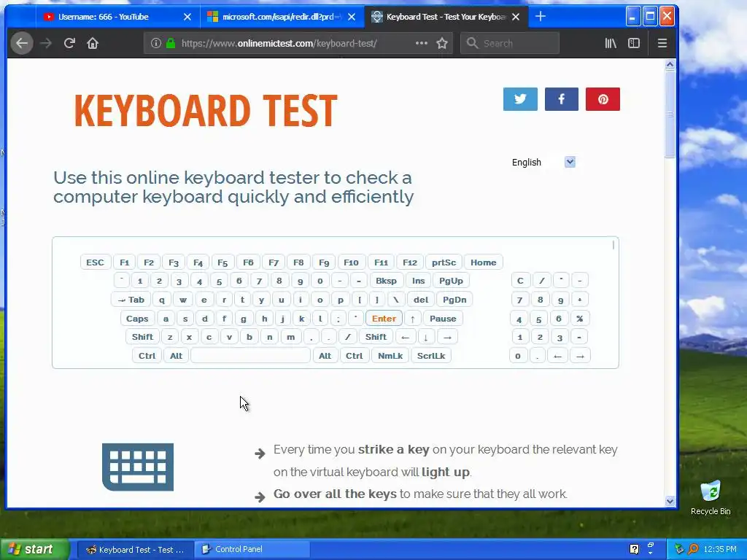Click the address bar URL field

coord(298,43)
